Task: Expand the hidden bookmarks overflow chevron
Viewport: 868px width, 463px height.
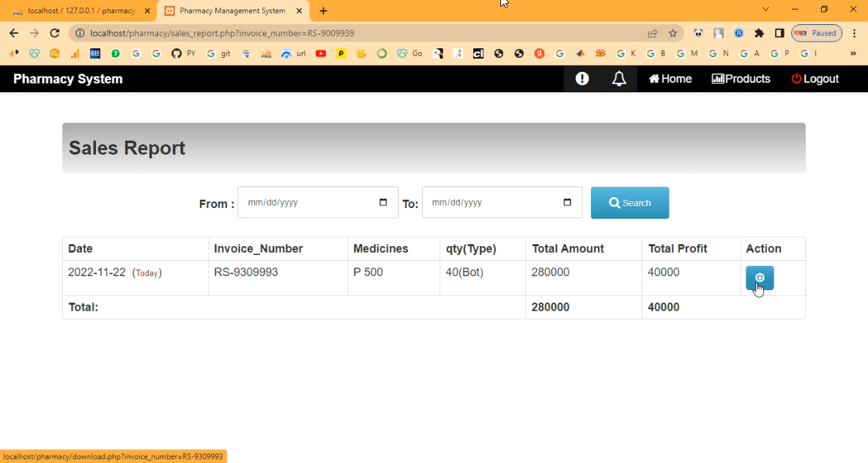Action: 853,53
